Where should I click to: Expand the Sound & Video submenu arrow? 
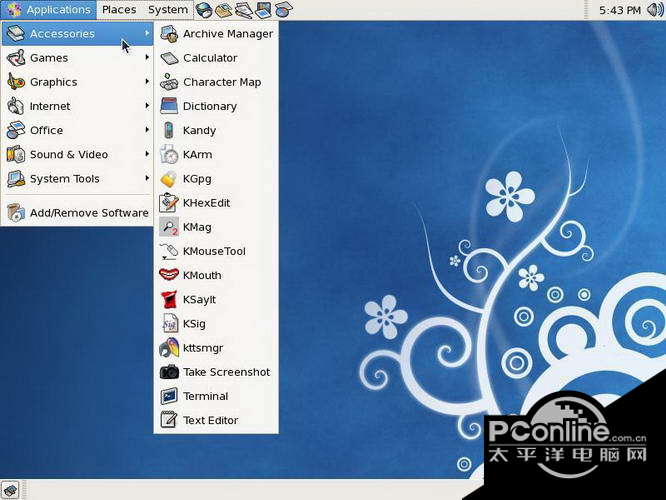147,154
